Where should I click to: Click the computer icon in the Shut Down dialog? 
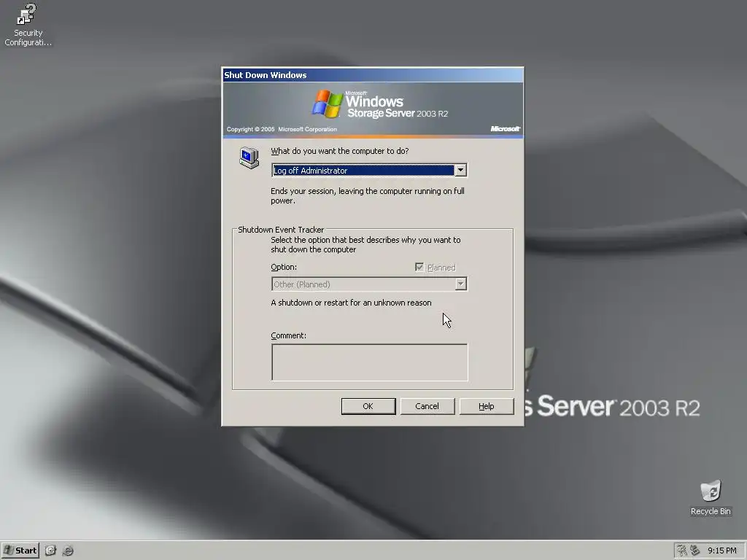pyautogui.click(x=249, y=157)
